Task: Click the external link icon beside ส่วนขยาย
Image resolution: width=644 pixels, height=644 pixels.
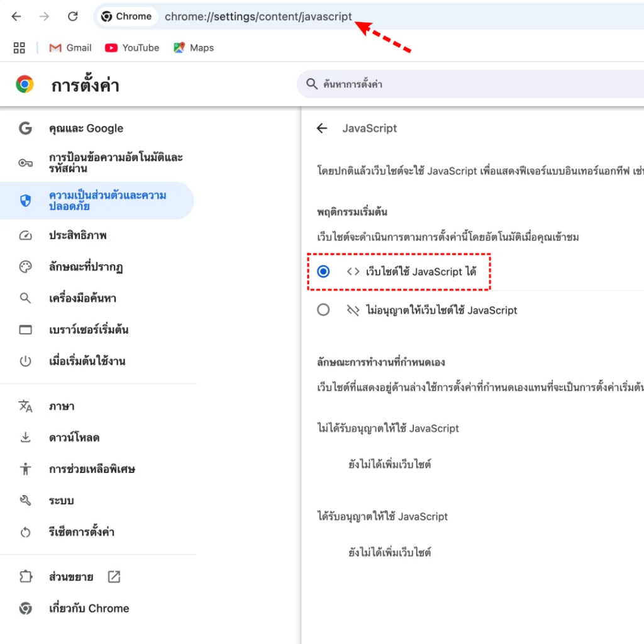Action: (114, 577)
